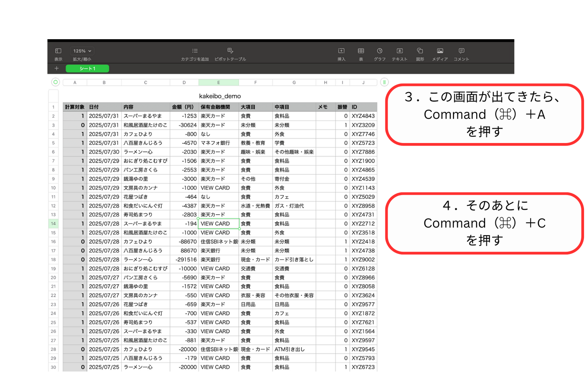588x392 pixels.
Task: Select the active VIEW CARD cell in row 14
Action: 219,224
